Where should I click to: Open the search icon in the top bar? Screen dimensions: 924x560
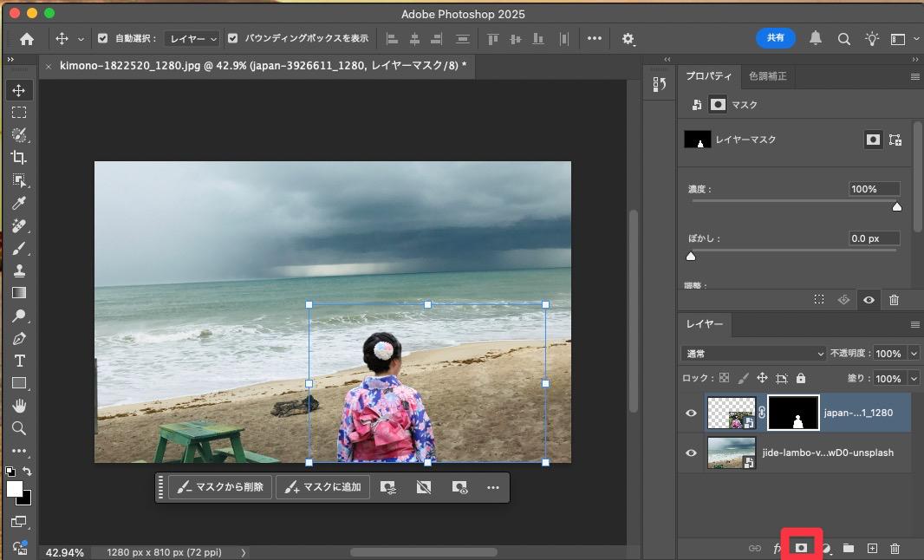(x=844, y=39)
